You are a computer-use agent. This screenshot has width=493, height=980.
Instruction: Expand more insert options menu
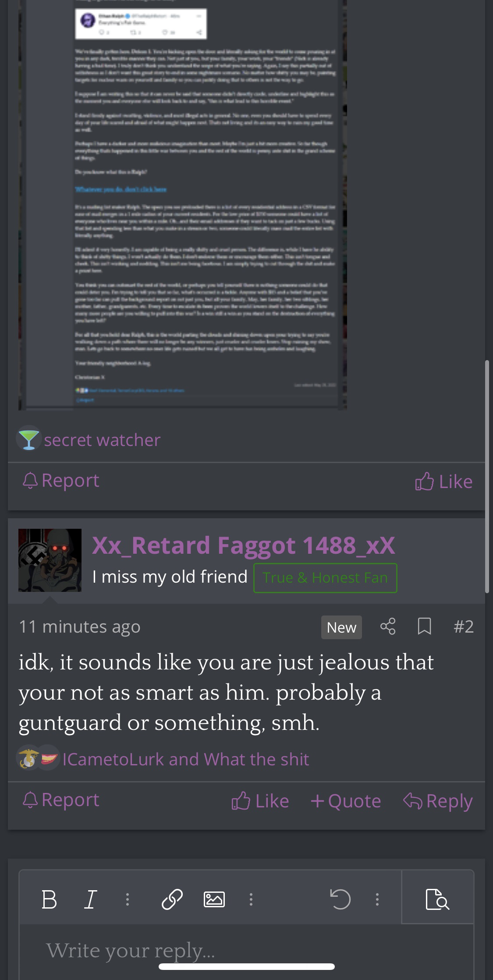[251, 900]
